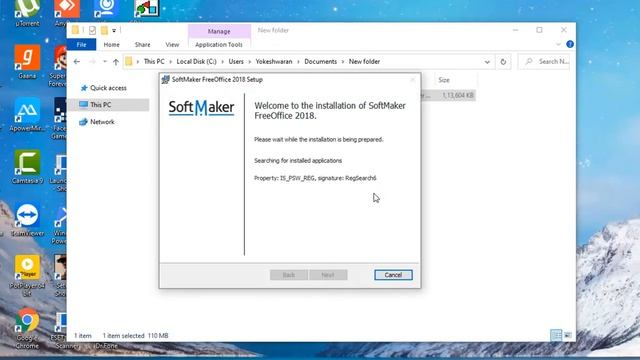Sort files by the Size column
This screenshot has width=640, height=360.
444,80
